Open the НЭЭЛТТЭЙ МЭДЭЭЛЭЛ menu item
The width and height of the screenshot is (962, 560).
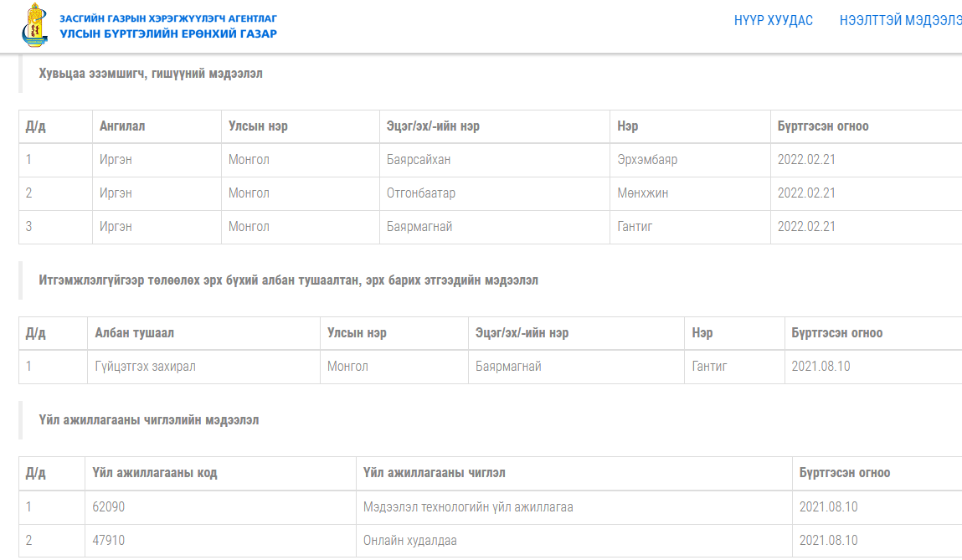click(900, 21)
